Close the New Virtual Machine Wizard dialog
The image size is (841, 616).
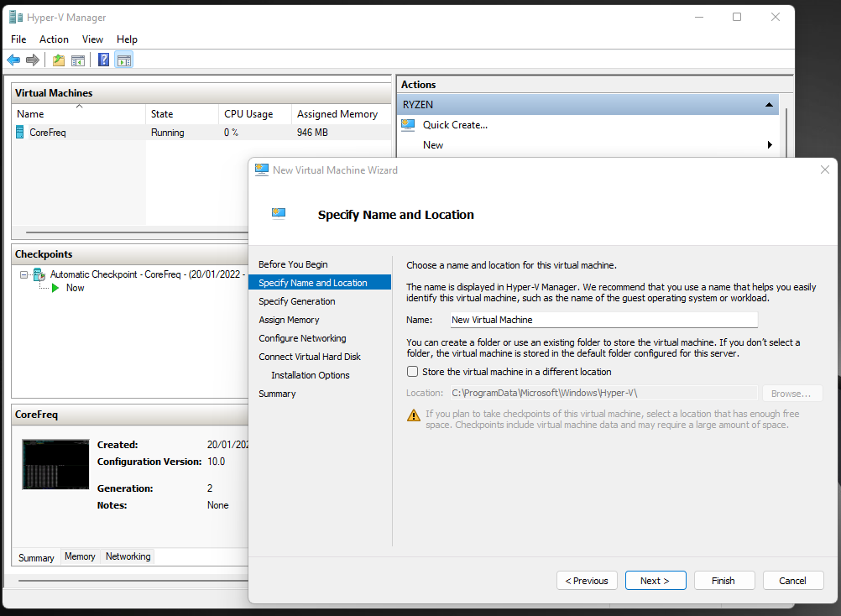[x=825, y=170]
